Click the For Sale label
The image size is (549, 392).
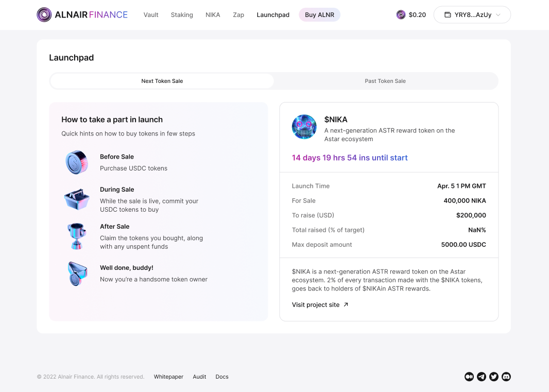pyautogui.click(x=303, y=201)
